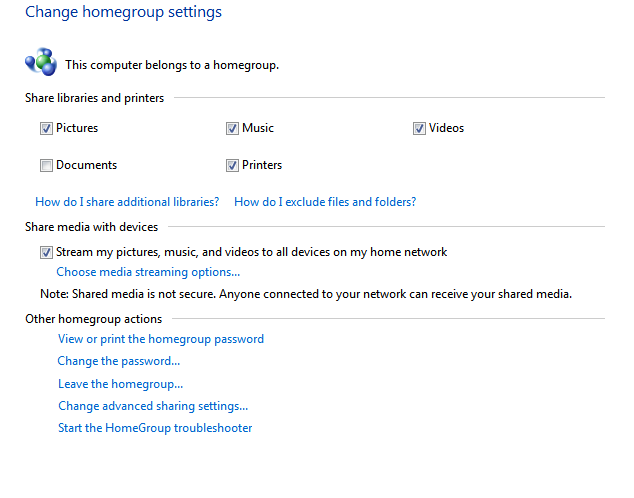View or print the homegroup password
This screenshot has width=634, height=498.
pos(161,339)
